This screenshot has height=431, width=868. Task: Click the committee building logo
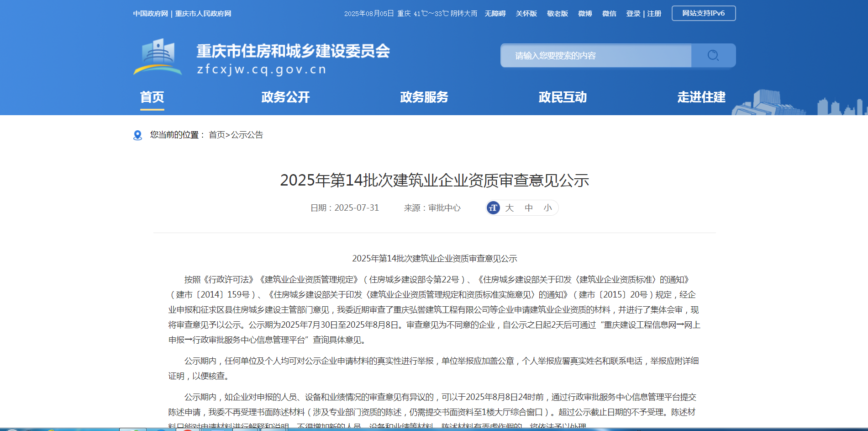coord(158,57)
